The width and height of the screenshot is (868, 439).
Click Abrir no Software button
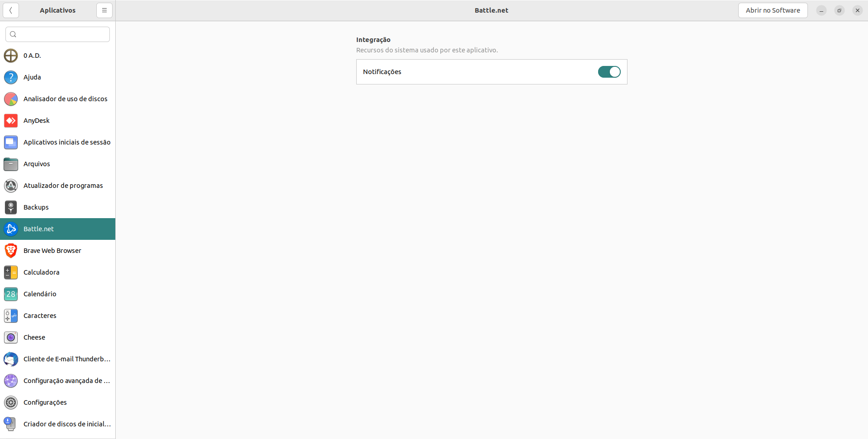pos(773,10)
